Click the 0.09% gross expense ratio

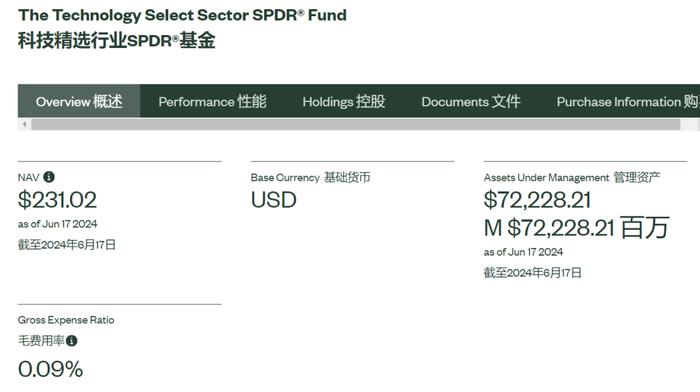pos(50,369)
